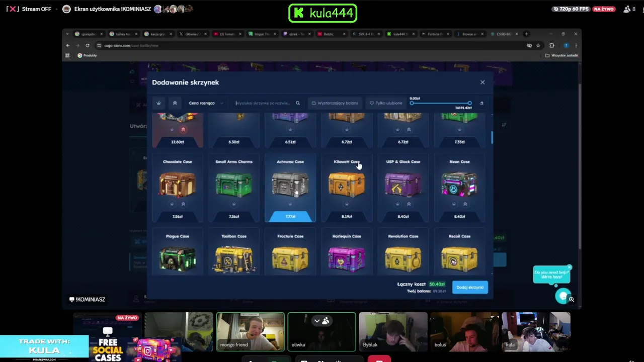The image size is (644, 362).
Task: Open new browser tab with plus
Action: pos(526,34)
